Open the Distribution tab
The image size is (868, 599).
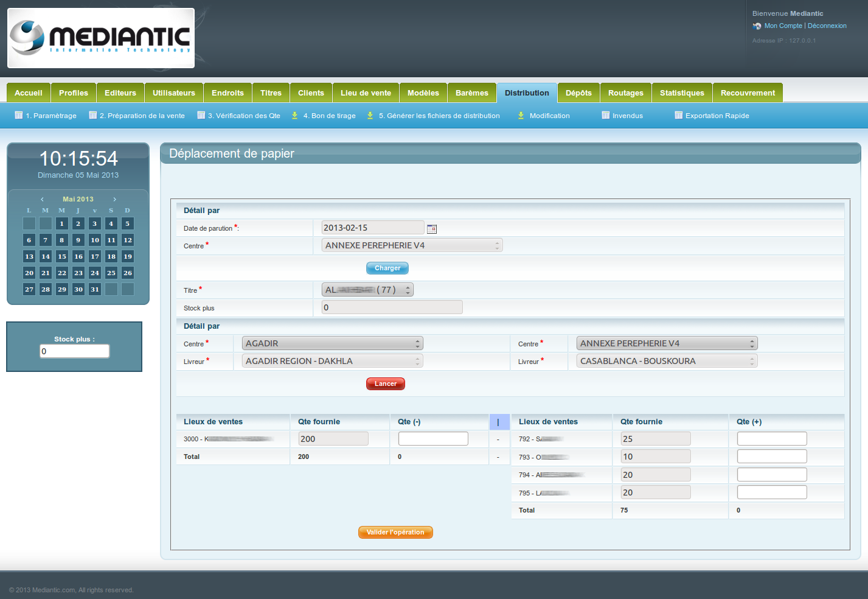(x=527, y=93)
